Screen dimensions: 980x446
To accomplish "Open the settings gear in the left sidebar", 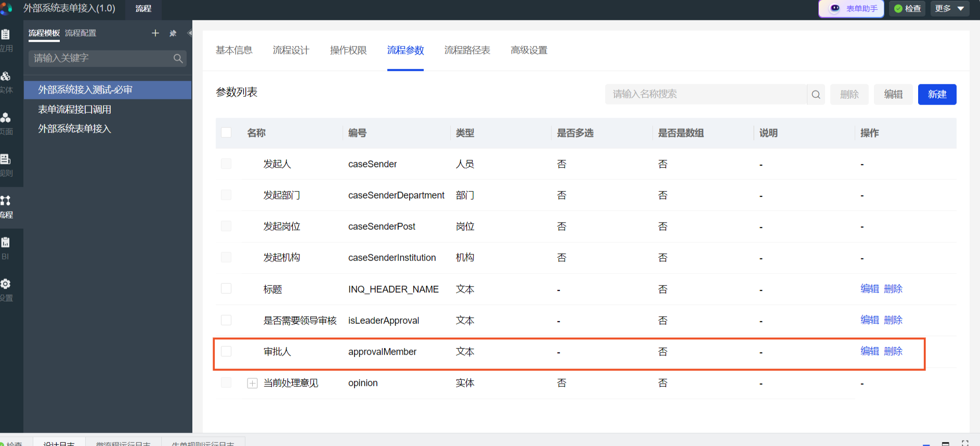I will point(6,289).
